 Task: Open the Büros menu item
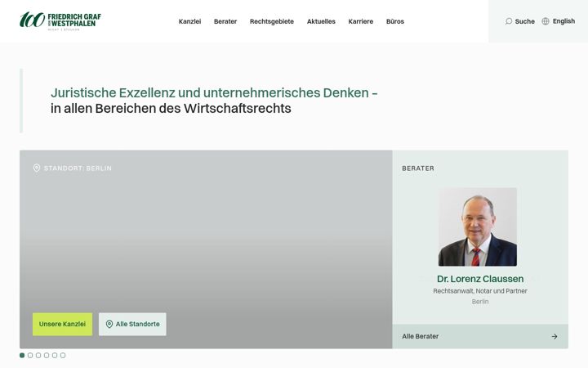(x=395, y=21)
